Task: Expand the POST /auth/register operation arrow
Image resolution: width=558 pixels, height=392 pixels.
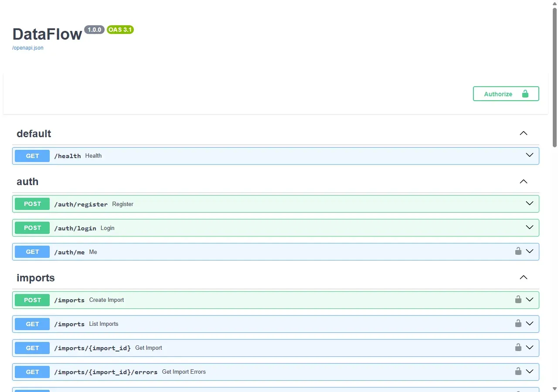Action: coord(530,203)
